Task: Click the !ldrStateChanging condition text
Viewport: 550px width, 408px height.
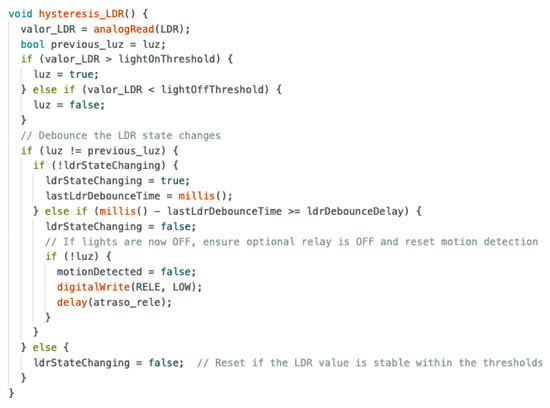Action: 109,166
